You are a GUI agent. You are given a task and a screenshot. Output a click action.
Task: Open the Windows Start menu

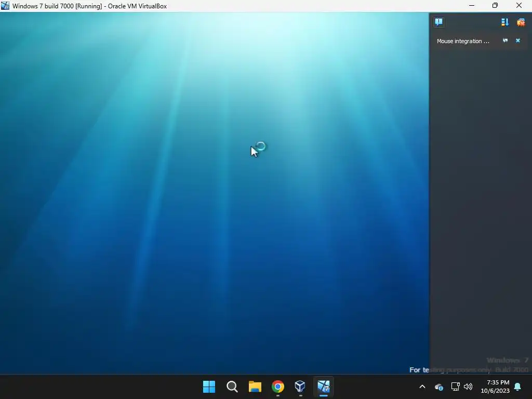tap(209, 387)
